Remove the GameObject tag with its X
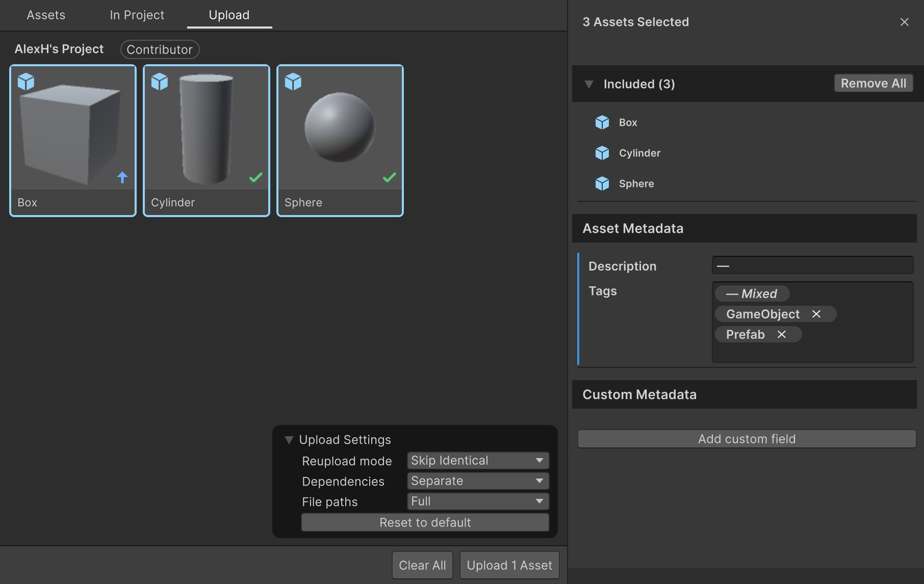The image size is (924, 584). 816,314
